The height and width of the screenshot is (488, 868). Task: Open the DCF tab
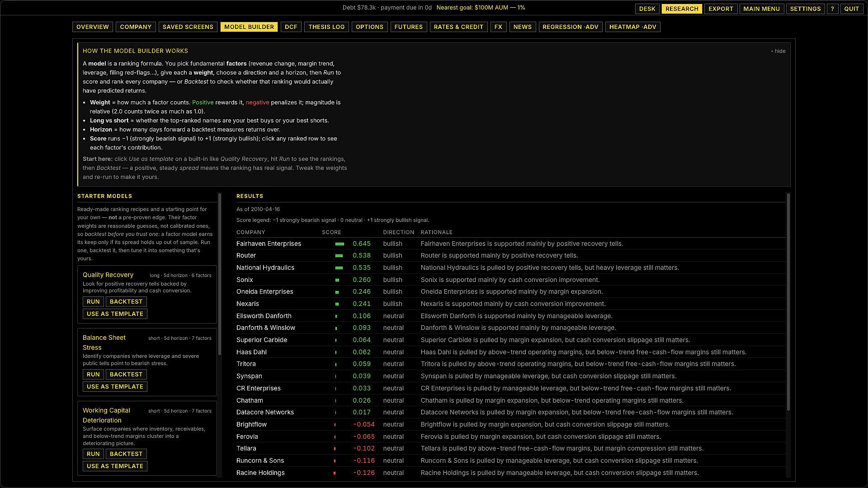[x=291, y=27]
